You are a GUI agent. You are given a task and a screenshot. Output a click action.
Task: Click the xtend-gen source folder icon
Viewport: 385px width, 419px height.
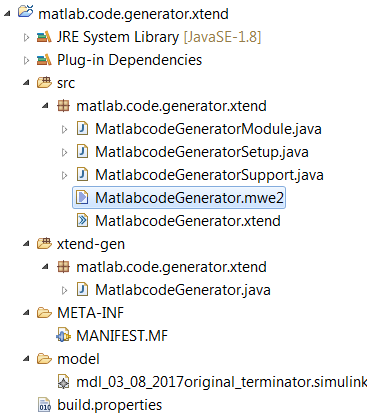pos(44,244)
